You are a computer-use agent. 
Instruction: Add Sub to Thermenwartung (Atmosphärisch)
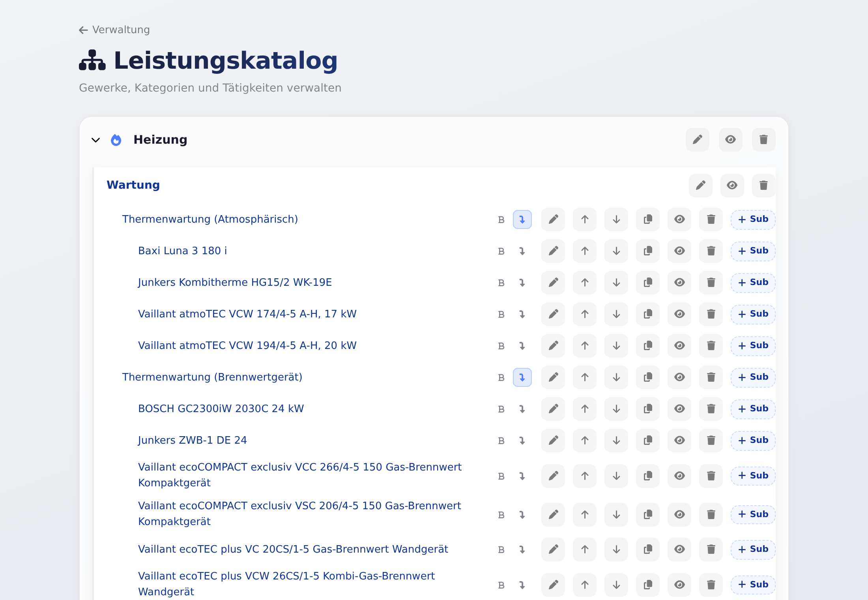753,219
